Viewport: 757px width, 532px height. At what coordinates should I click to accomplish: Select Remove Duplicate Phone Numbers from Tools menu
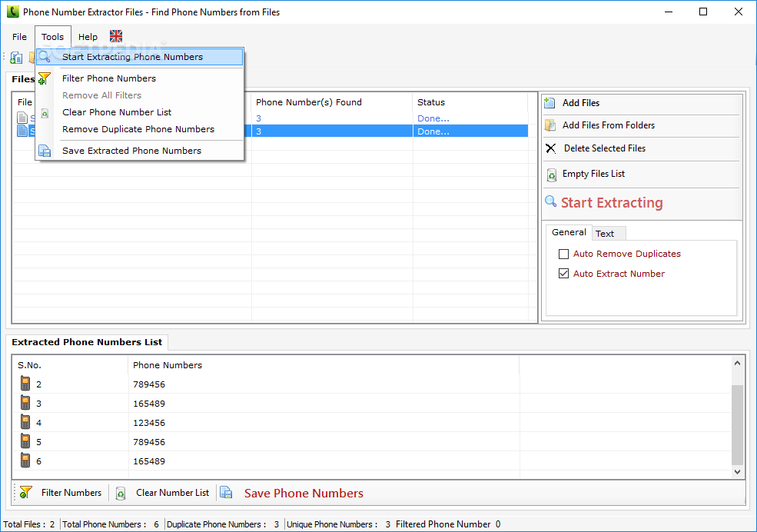click(x=140, y=131)
